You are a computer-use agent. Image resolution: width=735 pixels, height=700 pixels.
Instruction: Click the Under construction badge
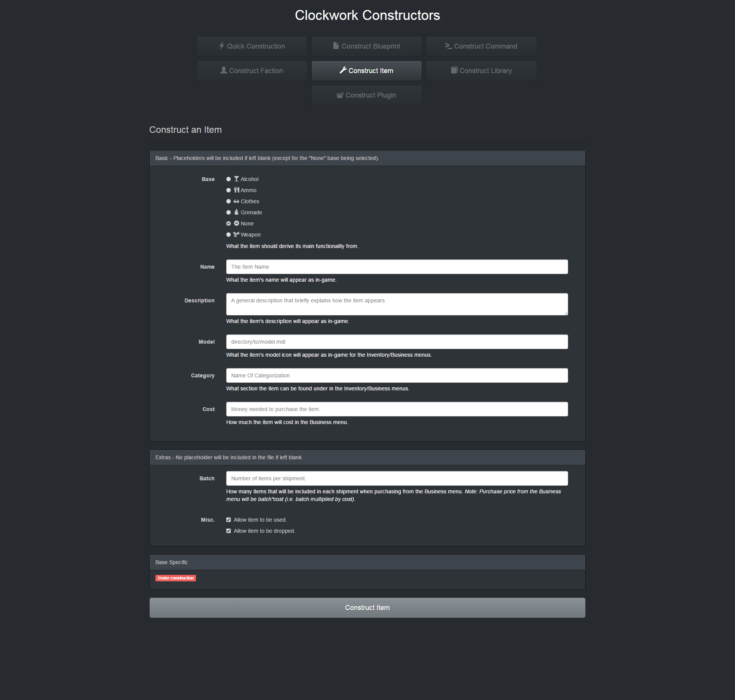pyautogui.click(x=176, y=578)
